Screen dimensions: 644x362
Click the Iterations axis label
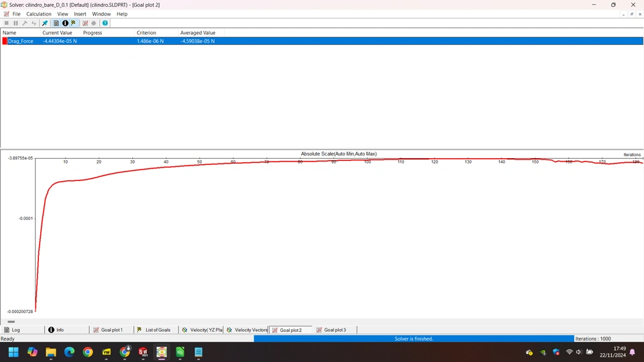pyautogui.click(x=632, y=155)
